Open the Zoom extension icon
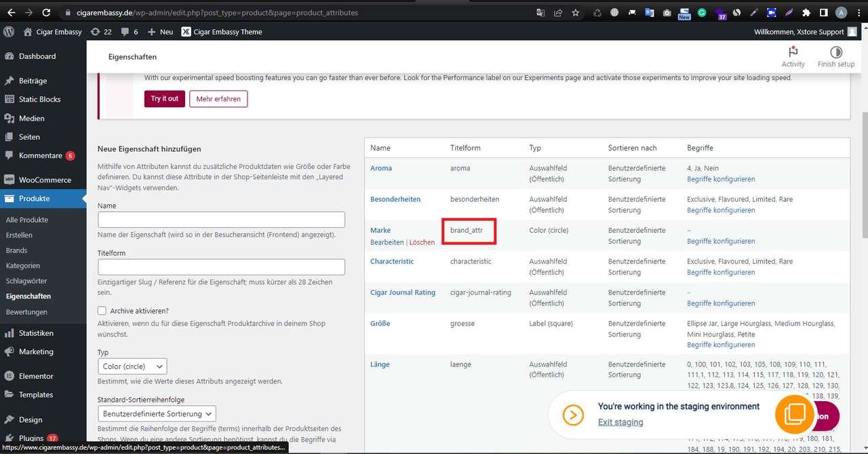868x454 pixels. click(772, 12)
